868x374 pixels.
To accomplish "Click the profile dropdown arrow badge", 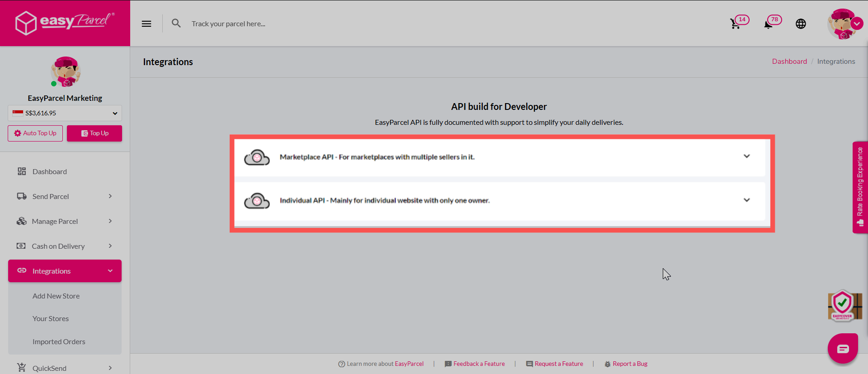I will [857, 24].
